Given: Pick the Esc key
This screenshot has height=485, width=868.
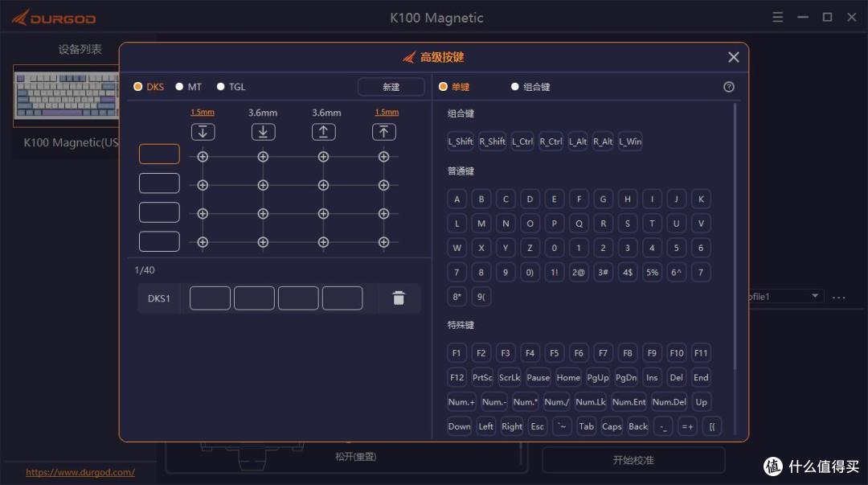Looking at the screenshot, I should [538, 426].
